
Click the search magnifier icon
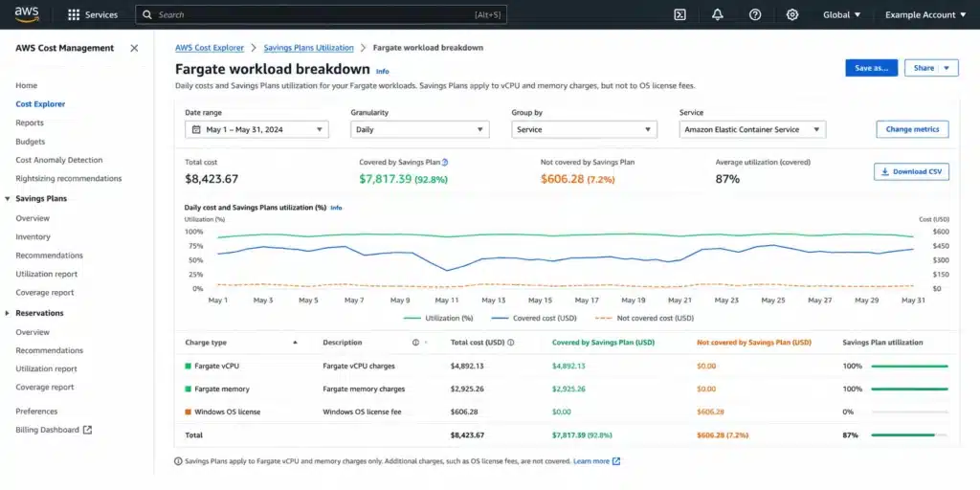pos(147,14)
